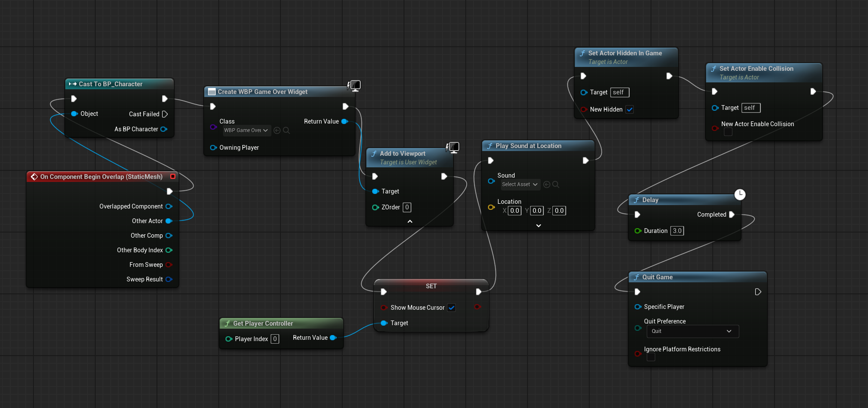Viewport: 868px width, 408px height.
Task: Select the Set Actor Enable Collision node title
Action: [x=756, y=69]
